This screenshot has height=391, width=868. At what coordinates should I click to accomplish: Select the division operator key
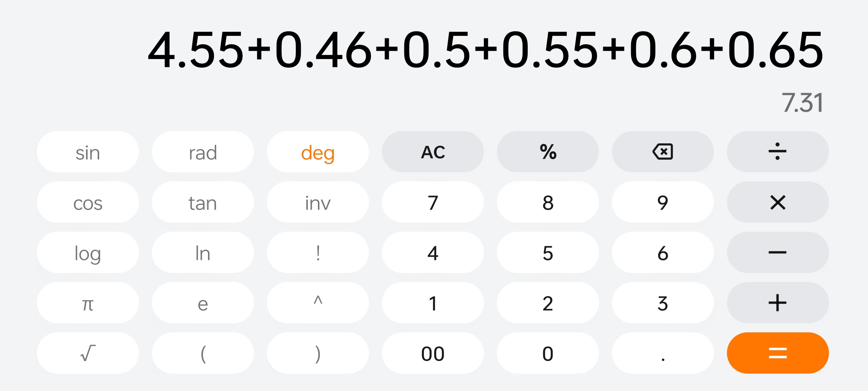(778, 152)
